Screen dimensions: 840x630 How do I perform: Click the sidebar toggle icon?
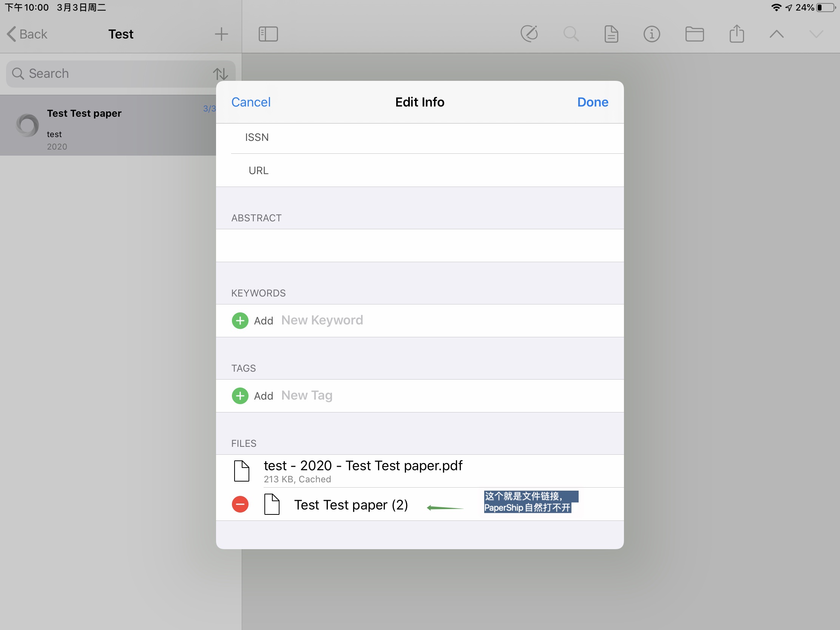268,34
